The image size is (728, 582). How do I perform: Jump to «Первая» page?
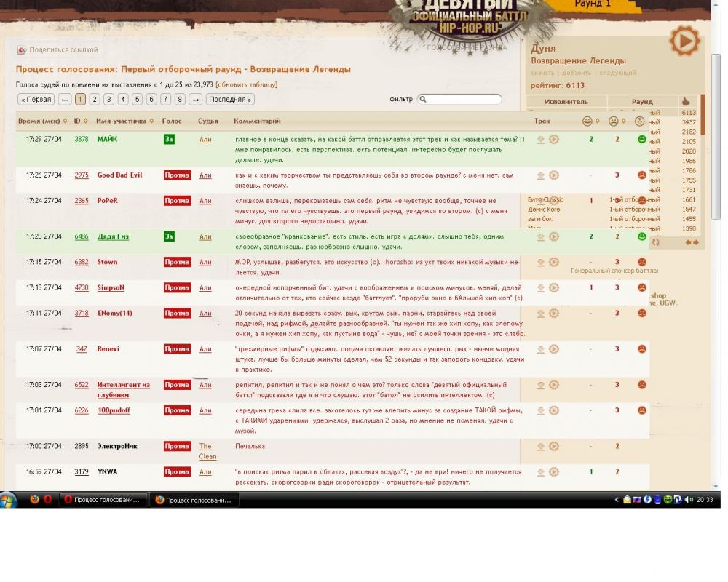tap(36, 100)
